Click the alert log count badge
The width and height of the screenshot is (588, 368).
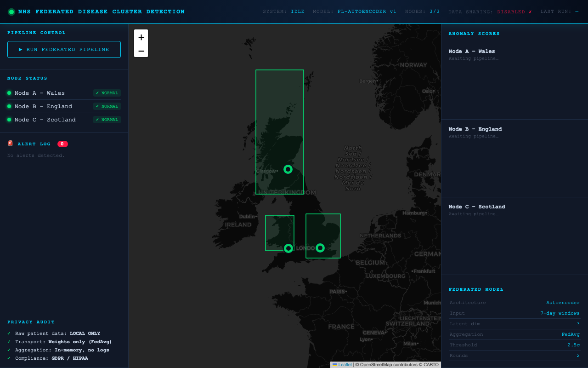(62, 144)
